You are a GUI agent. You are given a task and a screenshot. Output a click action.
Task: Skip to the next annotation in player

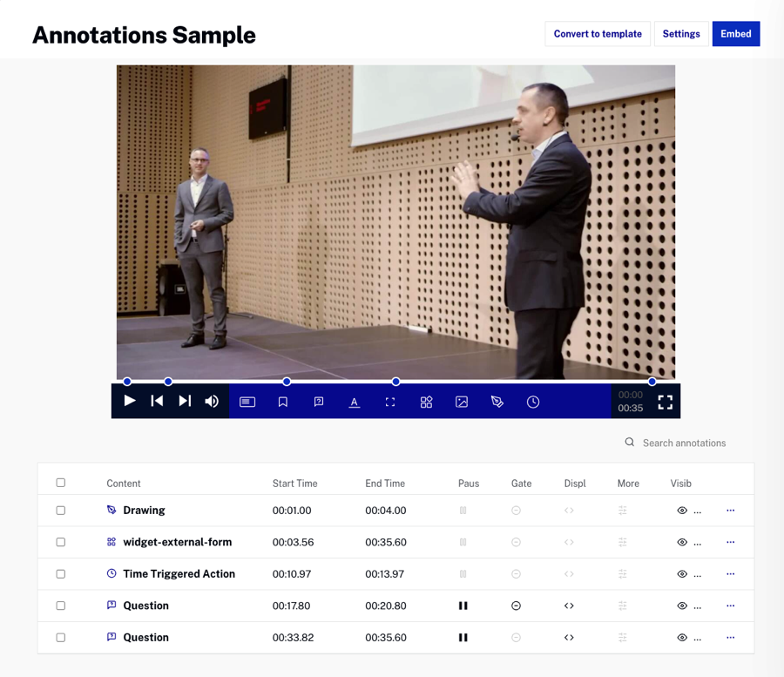(x=185, y=401)
